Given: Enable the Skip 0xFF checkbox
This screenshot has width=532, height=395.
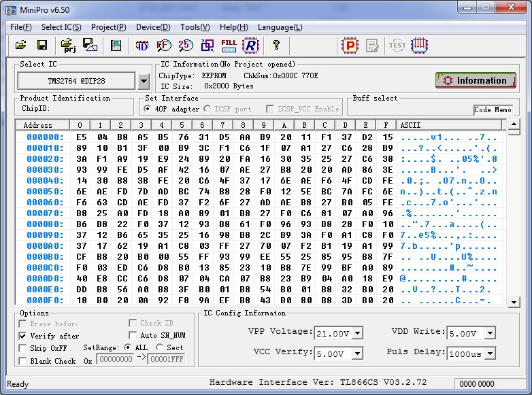Looking at the screenshot, I should click(x=22, y=348).
